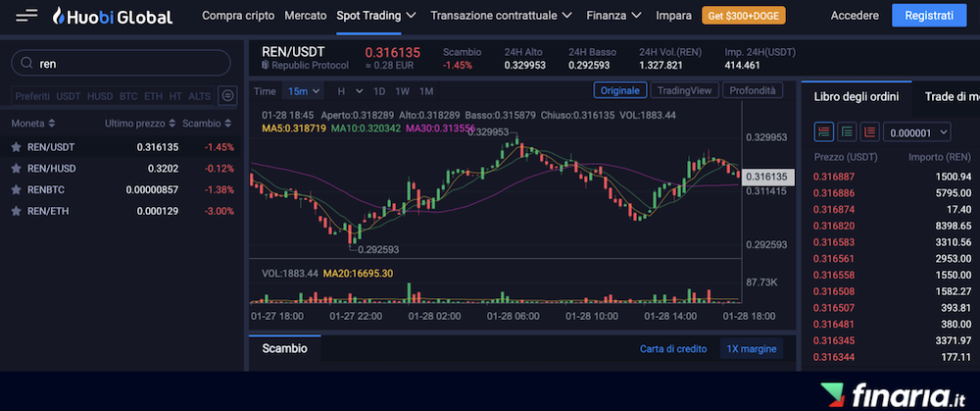Click the current price label 0.316135 on chart axis
Image resolution: width=980 pixels, height=411 pixels.
point(768,177)
